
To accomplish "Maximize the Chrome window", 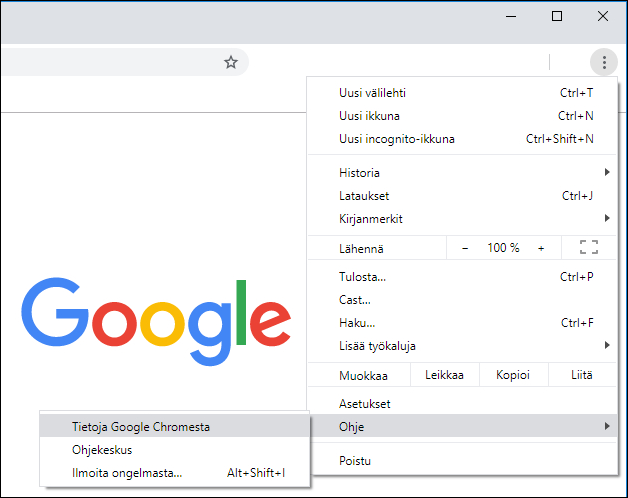I will click(557, 16).
